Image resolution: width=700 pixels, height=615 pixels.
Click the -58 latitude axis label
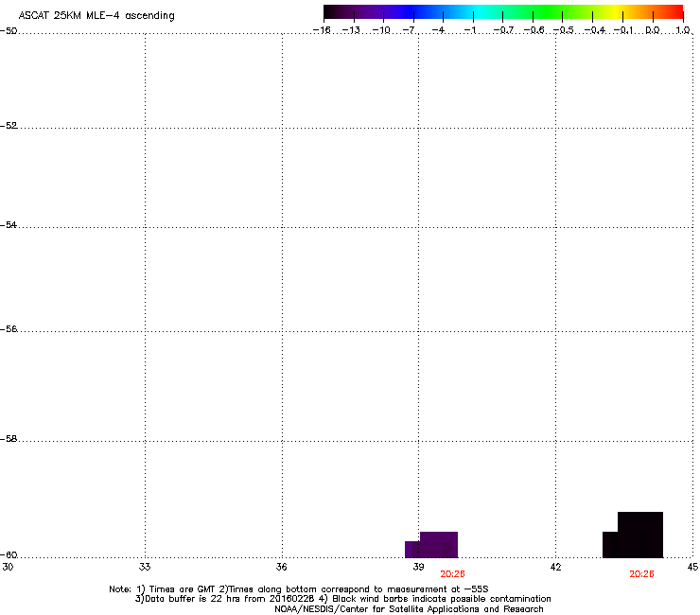click(x=9, y=439)
